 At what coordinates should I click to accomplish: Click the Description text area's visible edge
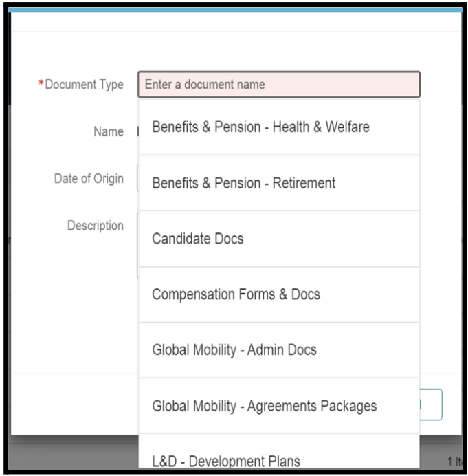click(137, 241)
